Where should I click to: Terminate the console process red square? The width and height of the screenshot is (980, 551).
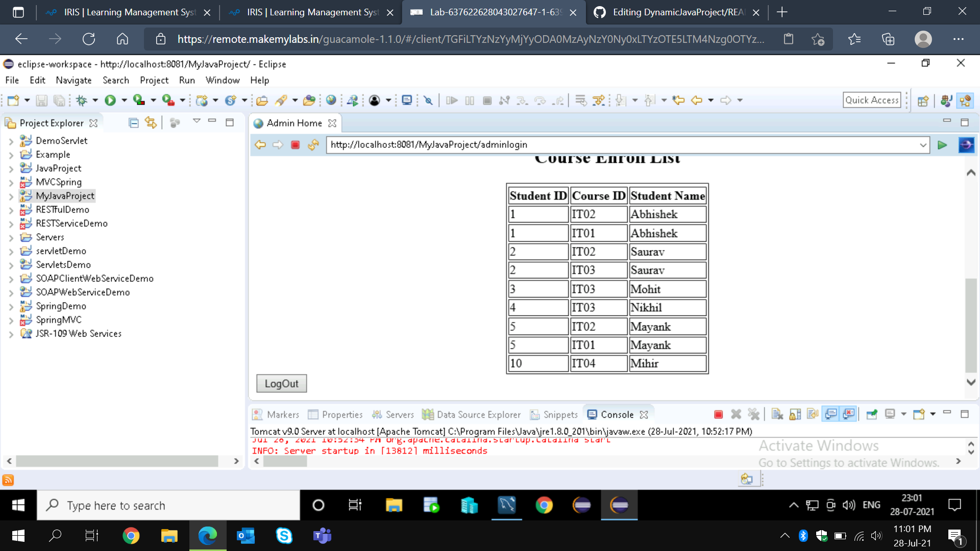click(718, 414)
